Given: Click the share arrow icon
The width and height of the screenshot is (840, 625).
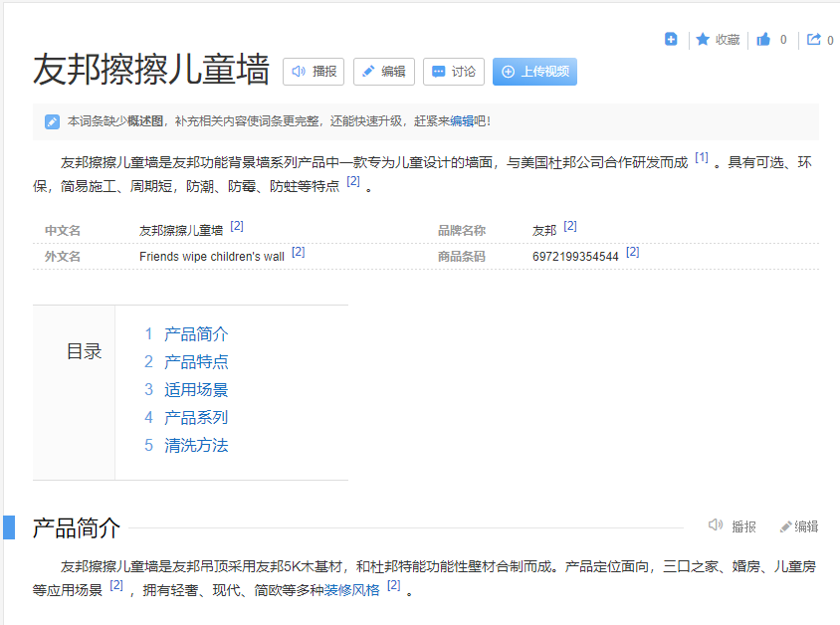Looking at the screenshot, I should click(x=814, y=39).
